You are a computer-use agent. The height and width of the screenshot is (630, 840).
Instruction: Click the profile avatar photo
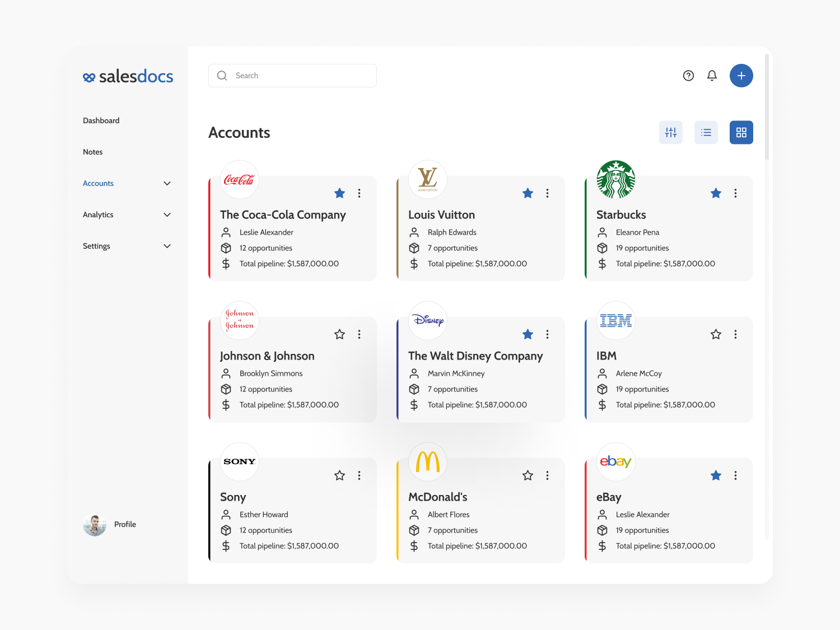[95, 525]
